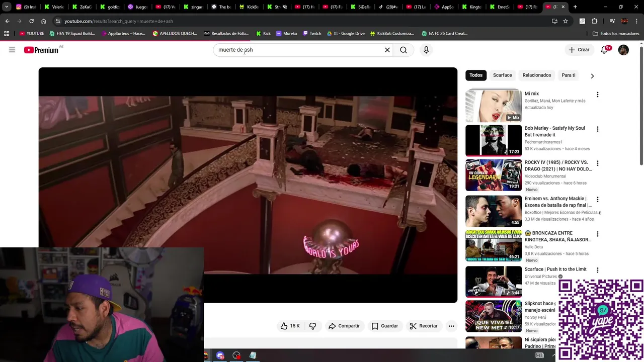This screenshot has height=362, width=644.
Task: Open the Mureka bookmark
Action: click(x=286, y=34)
